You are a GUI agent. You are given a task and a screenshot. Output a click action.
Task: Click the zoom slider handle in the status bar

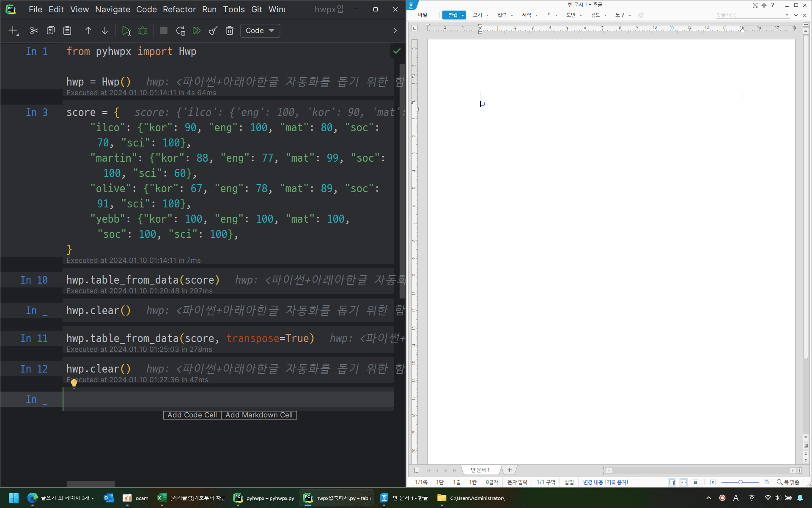click(740, 482)
